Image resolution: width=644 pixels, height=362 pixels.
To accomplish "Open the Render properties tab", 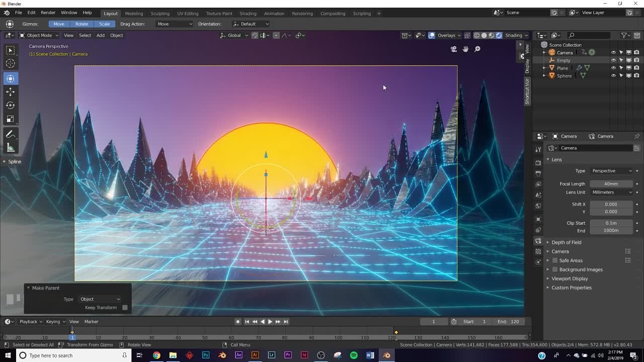I will [538, 163].
